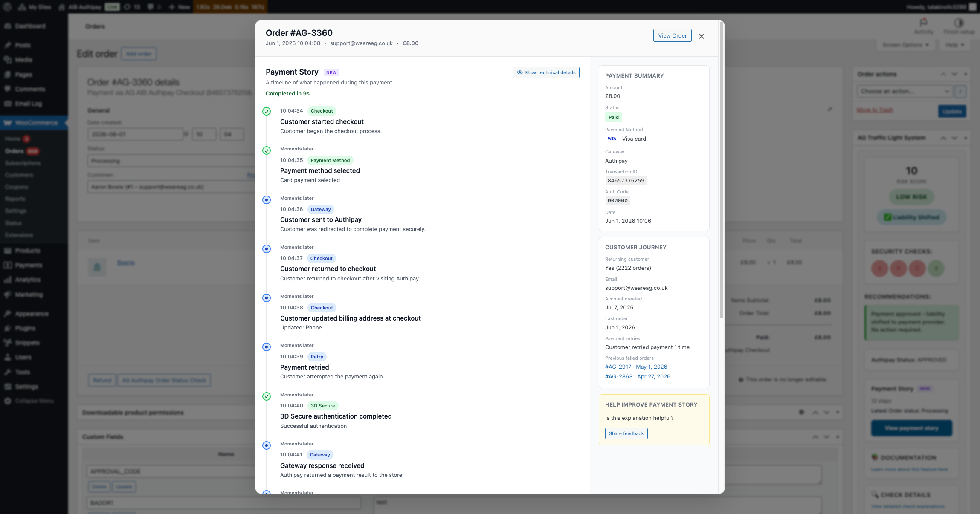Open the Customers submenu item
The height and width of the screenshot is (514, 980).
click(x=19, y=175)
